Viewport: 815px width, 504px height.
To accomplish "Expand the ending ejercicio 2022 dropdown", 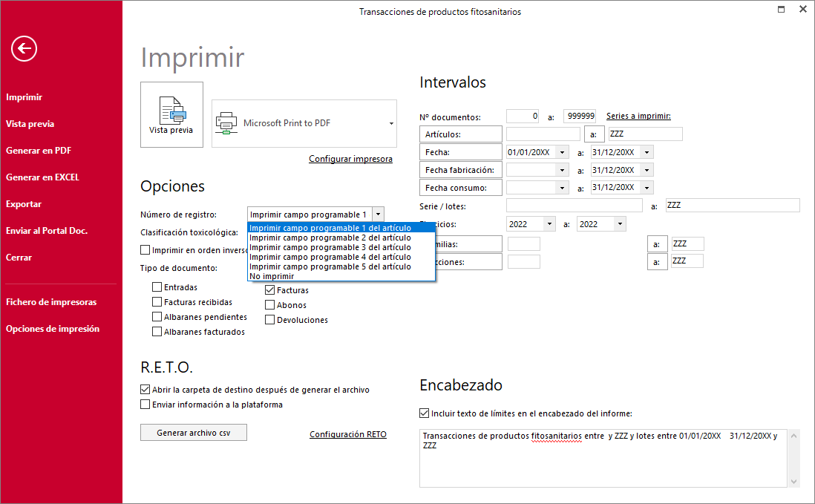I will [x=620, y=224].
